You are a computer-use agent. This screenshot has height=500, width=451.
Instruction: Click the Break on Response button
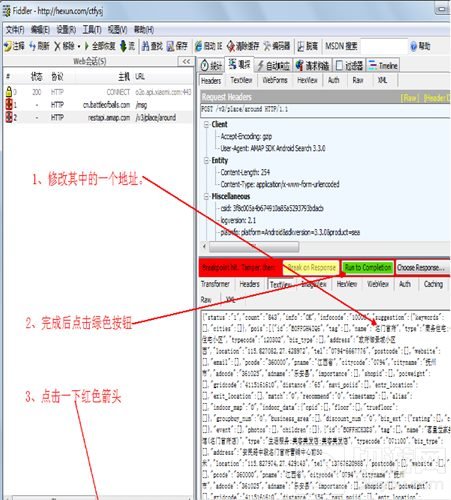311,268
